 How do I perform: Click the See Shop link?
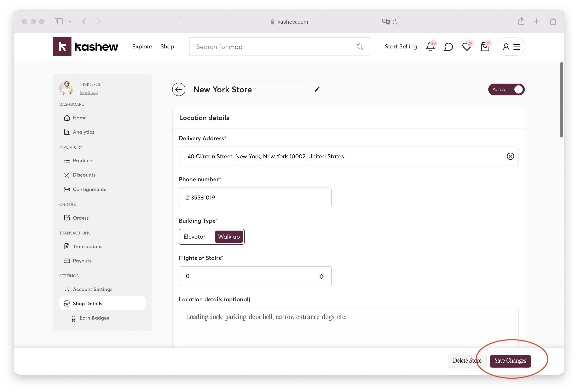89,92
